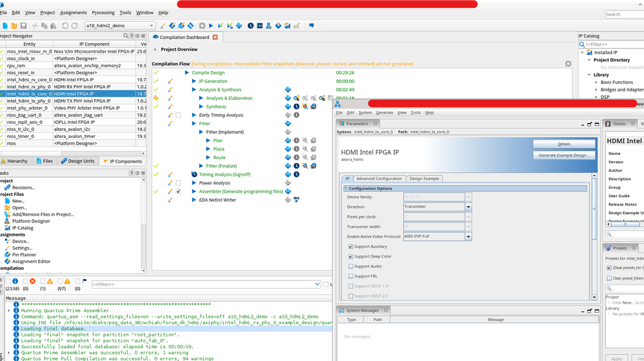The width and height of the screenshot is (644, 361).
Task: Click the timing clock icon in Synthesis row
Action: pos(296,106)
